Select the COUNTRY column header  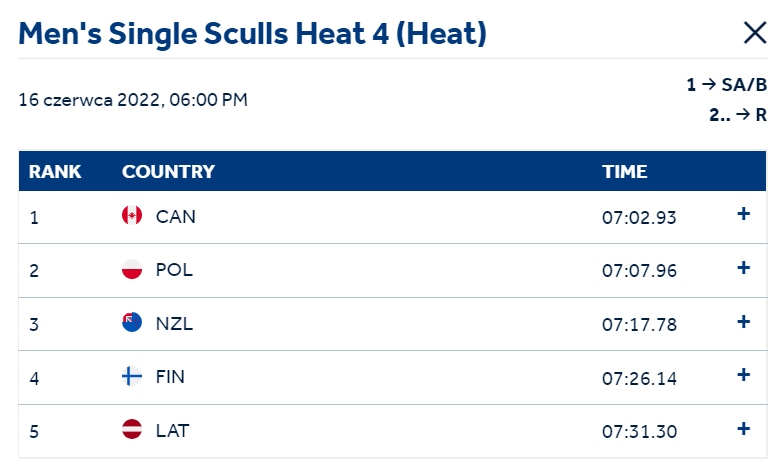point(168,172)
